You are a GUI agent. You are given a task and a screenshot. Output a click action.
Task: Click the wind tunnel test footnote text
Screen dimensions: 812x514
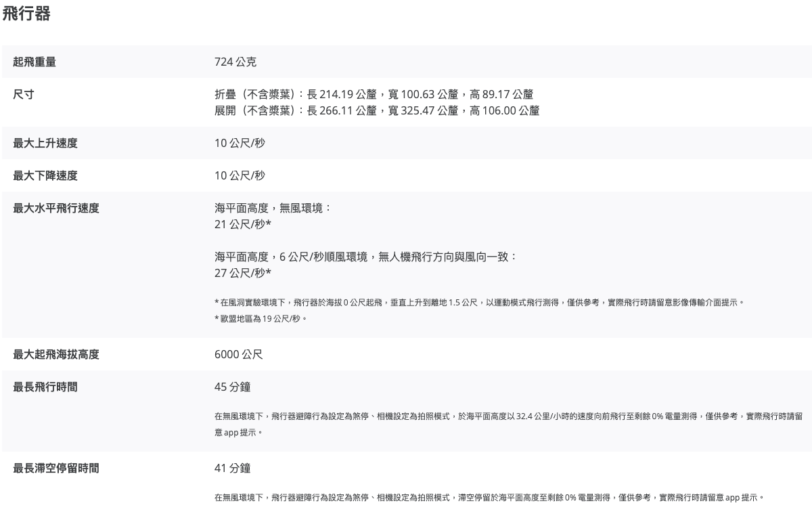point(478,302)
